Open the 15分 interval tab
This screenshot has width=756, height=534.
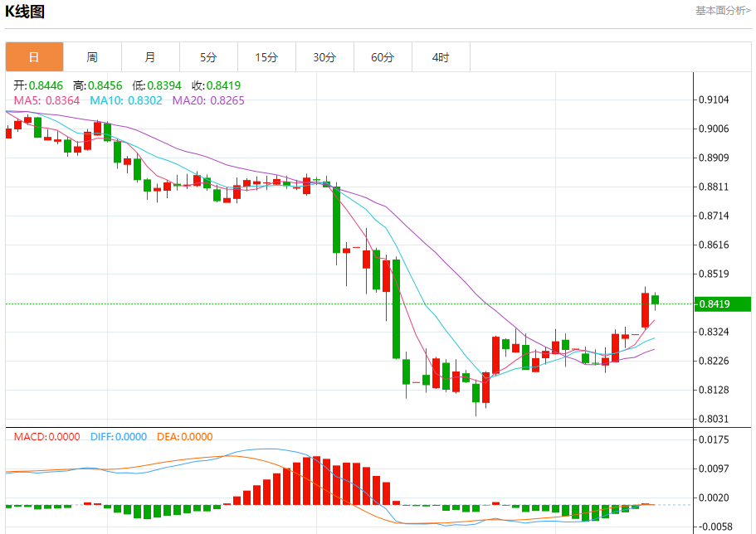[x=266, y=57]
